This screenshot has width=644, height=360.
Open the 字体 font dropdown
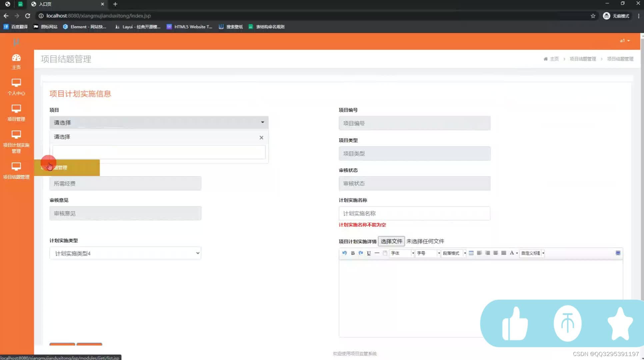402,253
